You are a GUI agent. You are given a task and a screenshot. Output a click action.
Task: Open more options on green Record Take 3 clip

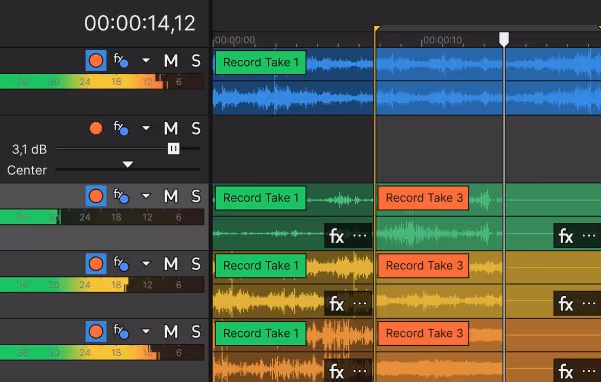pos(589,235)
